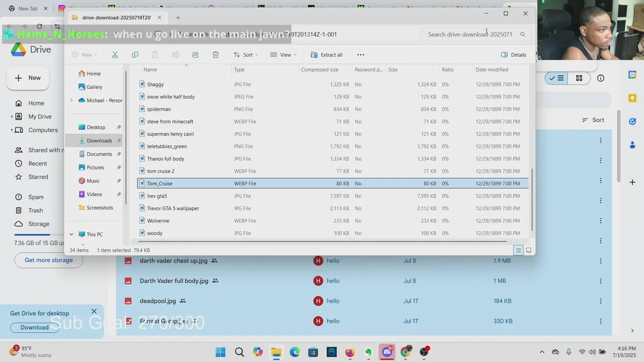644x362 pixels.
Task: Click the Cut scissors icon in Explorer toolbar
Action: 115,55
